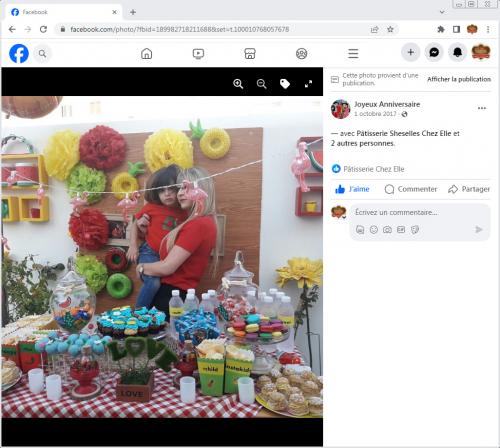Image resolution: width=500 pixels, height=448 pixels.
Task: Click the Commenter button
Action: tap(411, 189)
